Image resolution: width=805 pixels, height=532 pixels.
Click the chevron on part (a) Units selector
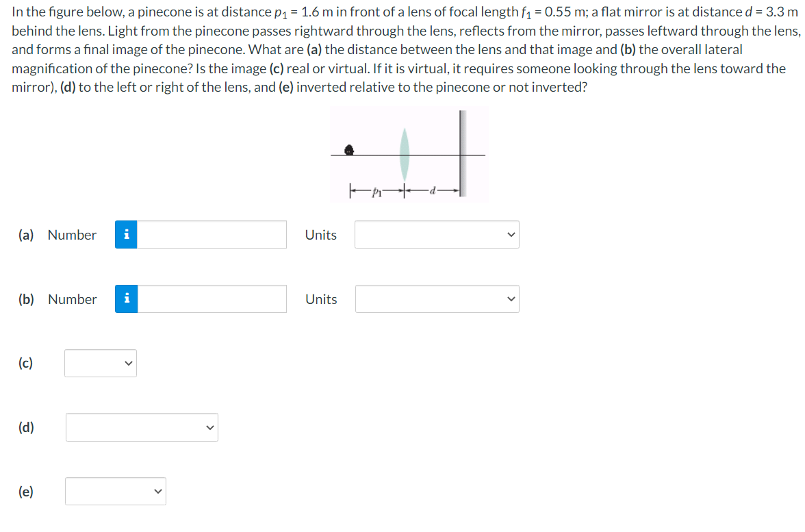tap(511, 234)
